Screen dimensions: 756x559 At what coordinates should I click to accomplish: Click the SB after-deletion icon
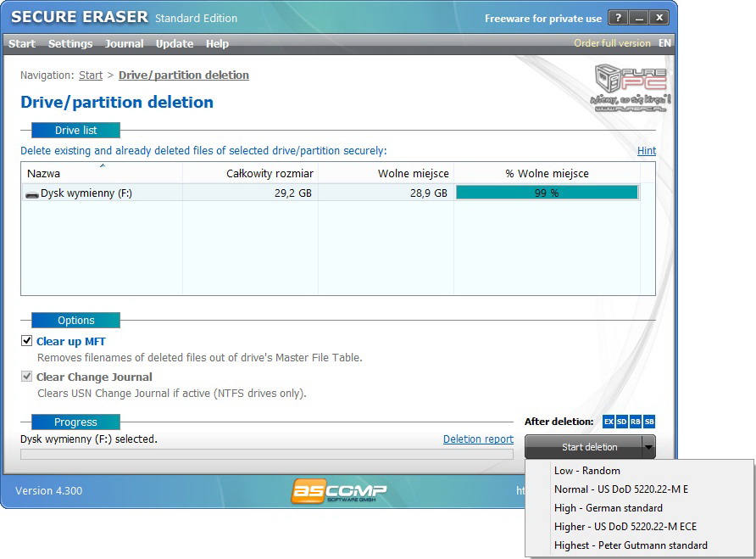pyautogui.click(x=649, y=422)
